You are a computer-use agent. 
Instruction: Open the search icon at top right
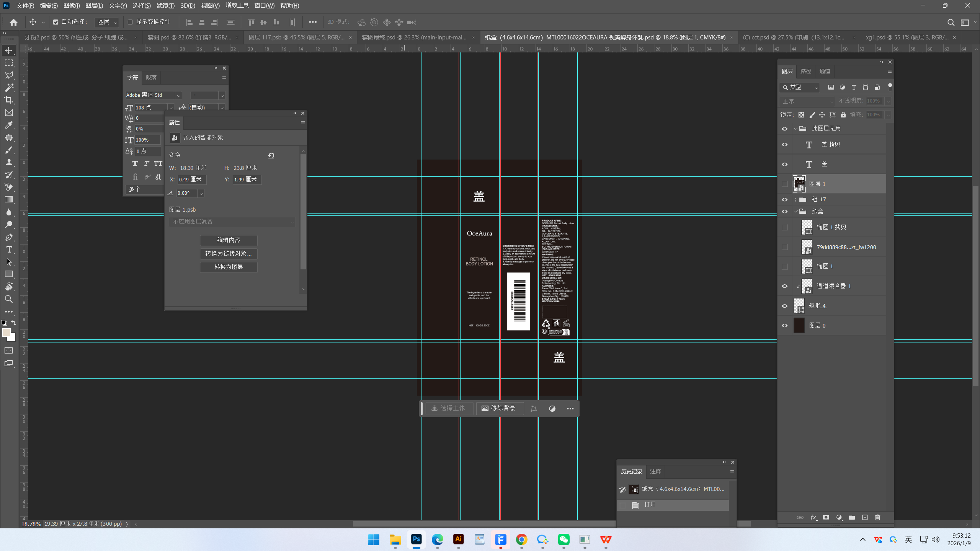point(951,22)
